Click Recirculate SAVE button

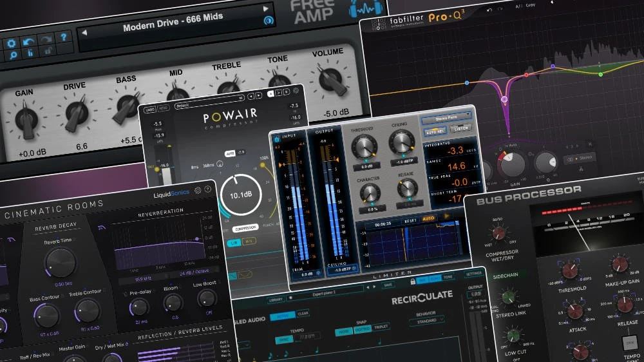(x=388, y=285)
